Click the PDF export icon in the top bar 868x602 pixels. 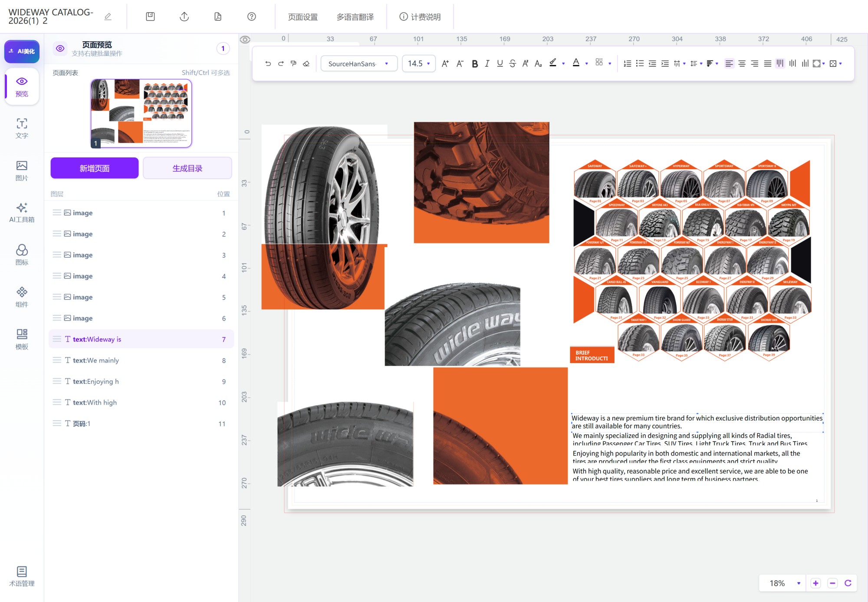218,16
